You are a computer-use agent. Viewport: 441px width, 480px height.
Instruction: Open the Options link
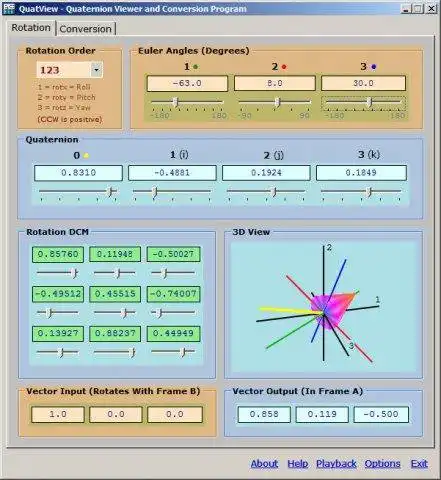[382, 464]
